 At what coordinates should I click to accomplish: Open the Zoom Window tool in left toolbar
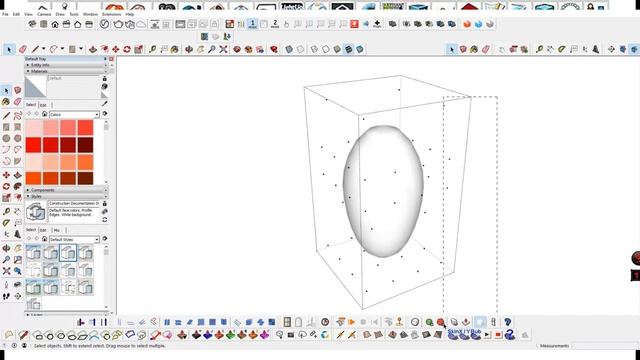[x=18, y=259]
